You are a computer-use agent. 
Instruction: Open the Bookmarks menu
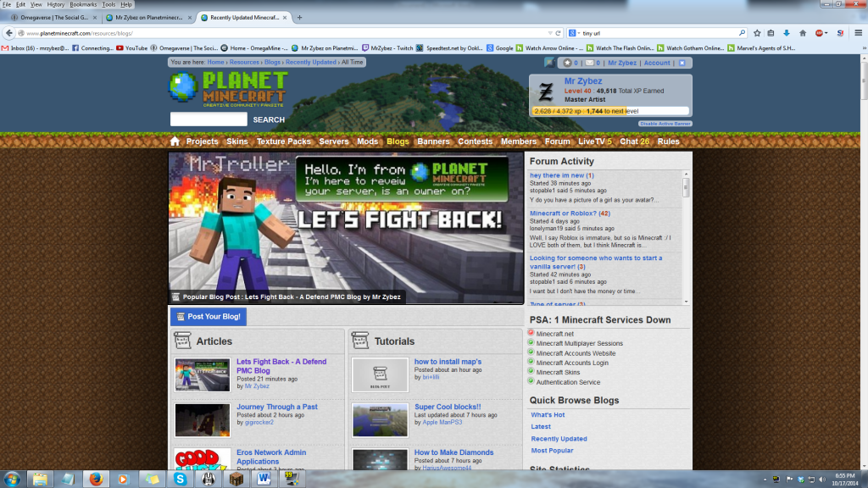point(83,4)
